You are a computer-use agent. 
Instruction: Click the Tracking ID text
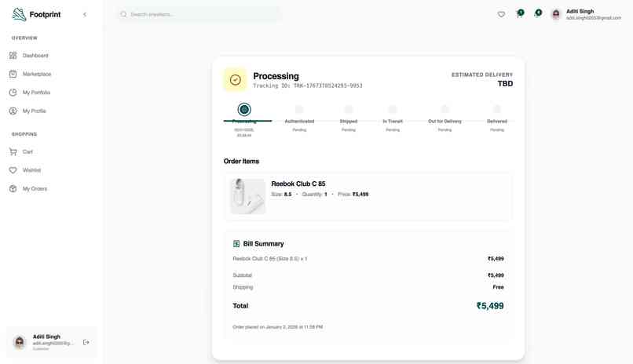[308, 86]
